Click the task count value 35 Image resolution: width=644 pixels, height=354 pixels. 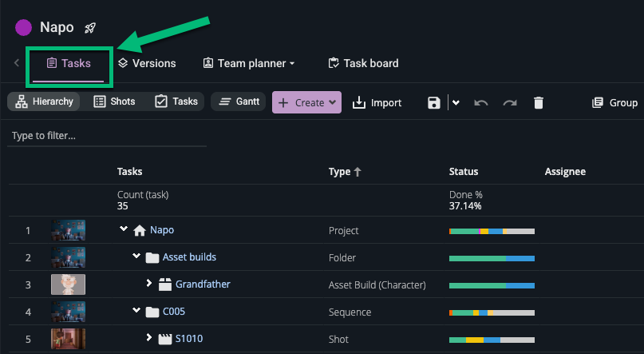tap(122, 205)
